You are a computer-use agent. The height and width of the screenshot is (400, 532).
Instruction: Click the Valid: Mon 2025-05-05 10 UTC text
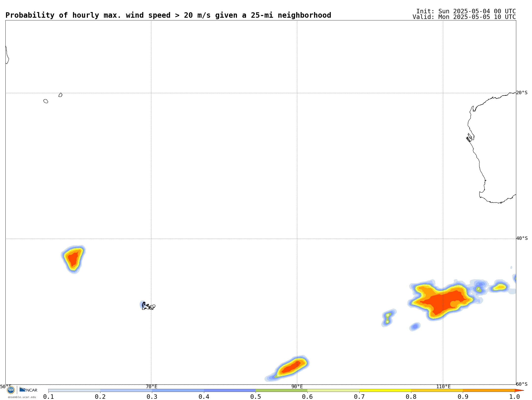pos(464,17)
